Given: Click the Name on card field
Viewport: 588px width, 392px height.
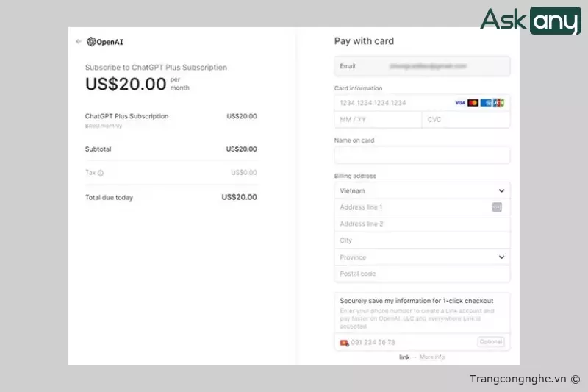Looking at the screenshot, I should click(422, 155).
